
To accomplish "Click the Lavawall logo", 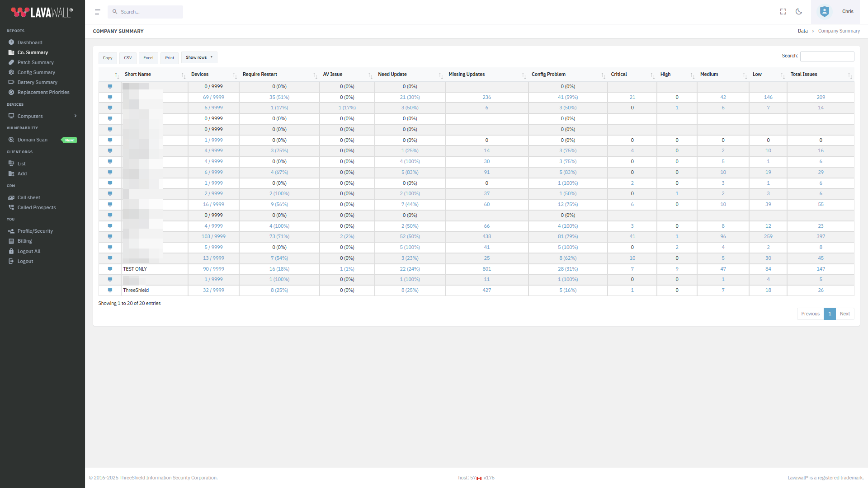I will pyautogui.click(x=42, y=12).
